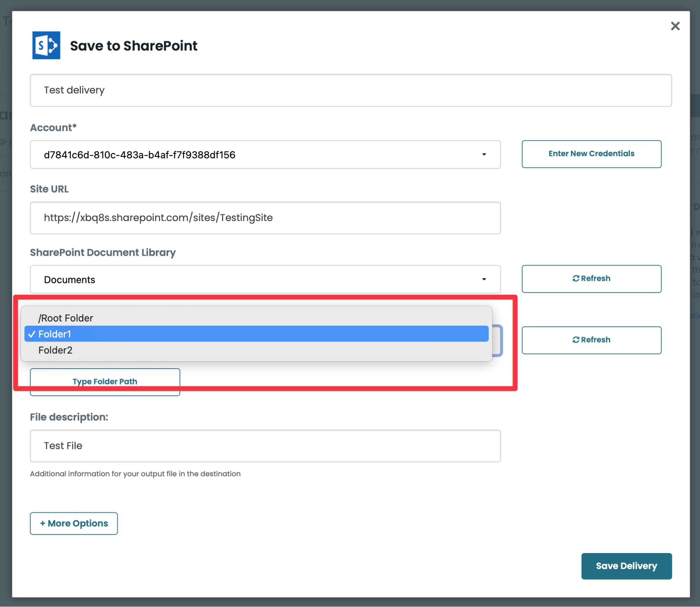Open the Documents library dropdown
Screen dimensions: 700x607
pyautogui.click(x=265, y=279)
